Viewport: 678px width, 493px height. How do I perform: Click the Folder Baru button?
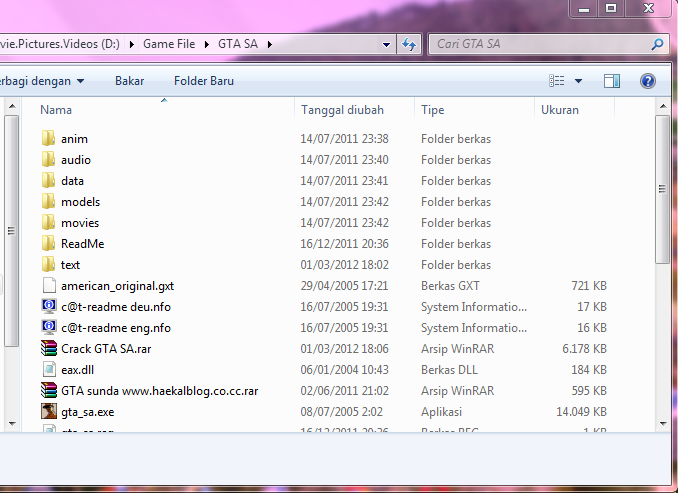(x=204, y=81)
